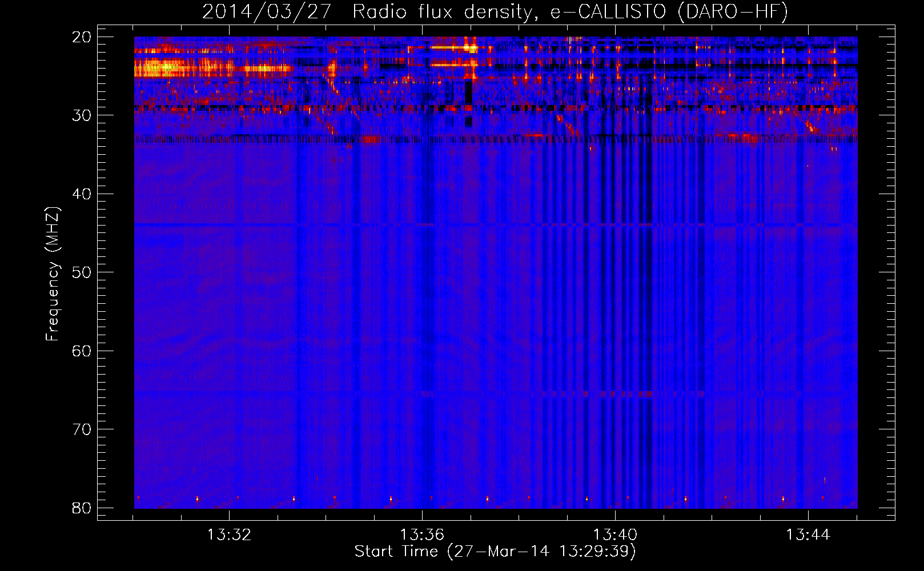Viewport: 924px width, 571px height.
Task: Click the 'Start Time (27-Mar-14 13:29:39)' label
Action: pos(495,552)
